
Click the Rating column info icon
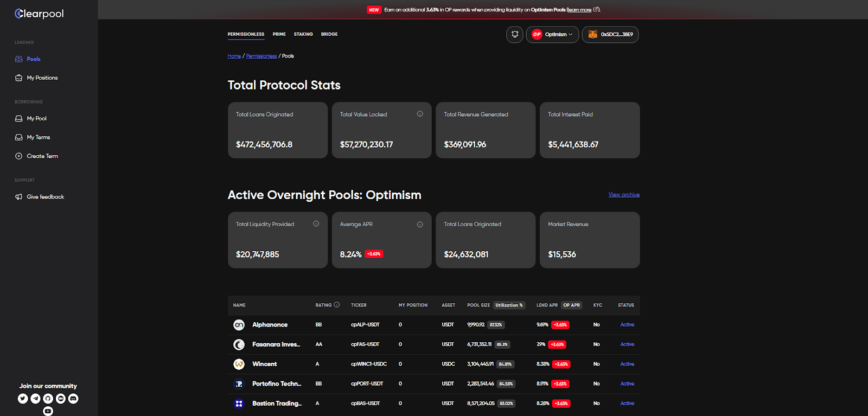[337, 305]
